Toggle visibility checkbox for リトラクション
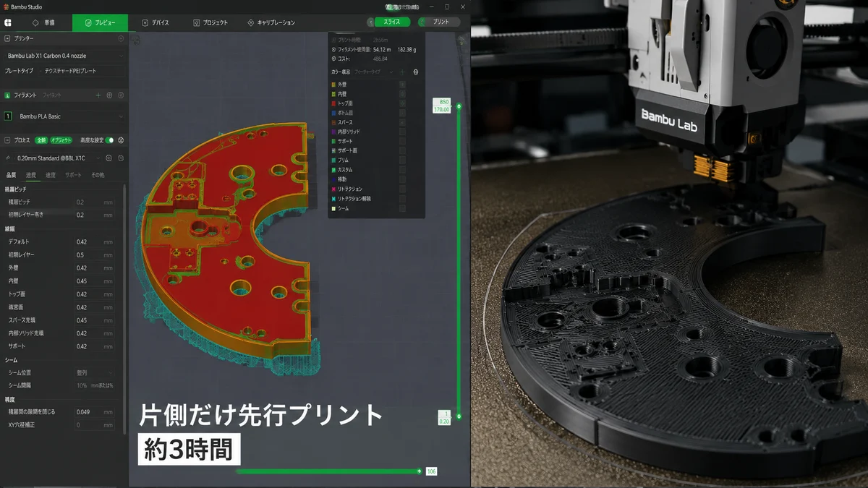Screen dimensions: 868x488 point(403,189)
